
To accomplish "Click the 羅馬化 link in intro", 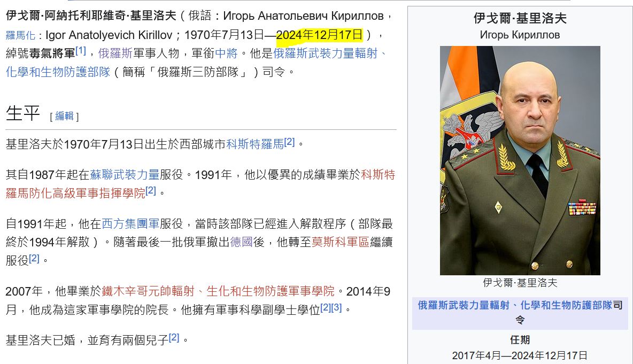I will (20, 36).
